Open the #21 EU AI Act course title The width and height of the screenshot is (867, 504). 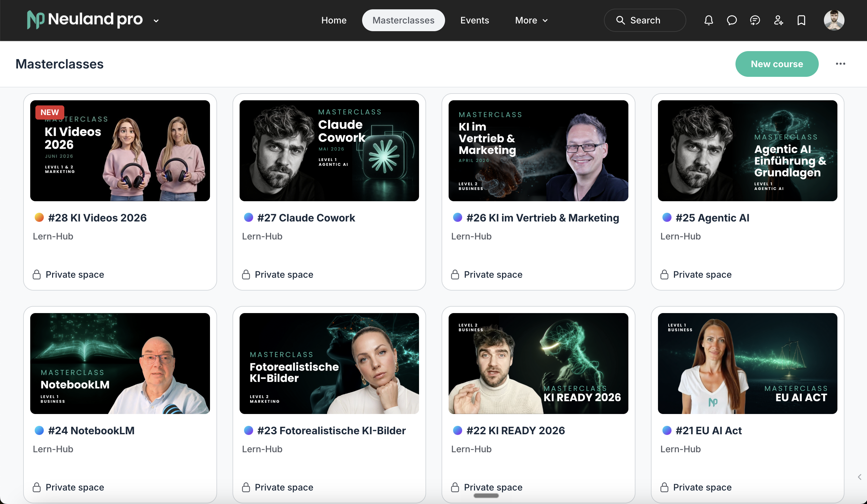[x=708, y=430]
